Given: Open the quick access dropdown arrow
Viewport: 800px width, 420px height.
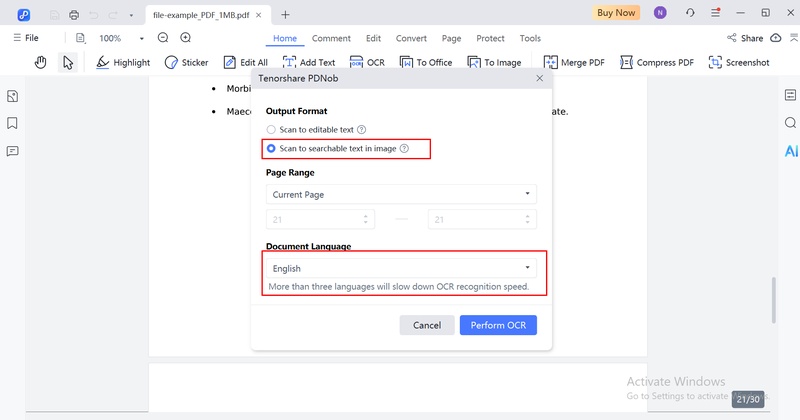Looking at the screenshot, I should tap(131, 15).
